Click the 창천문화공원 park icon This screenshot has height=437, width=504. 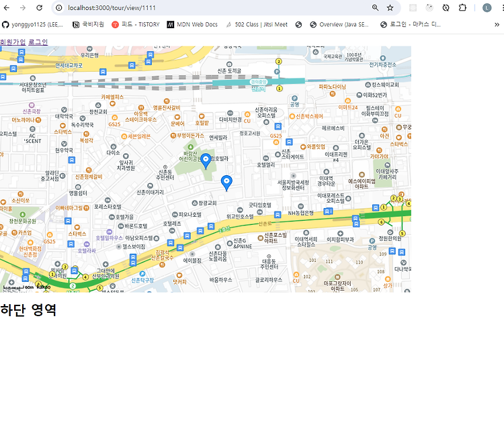coord(22,215)
